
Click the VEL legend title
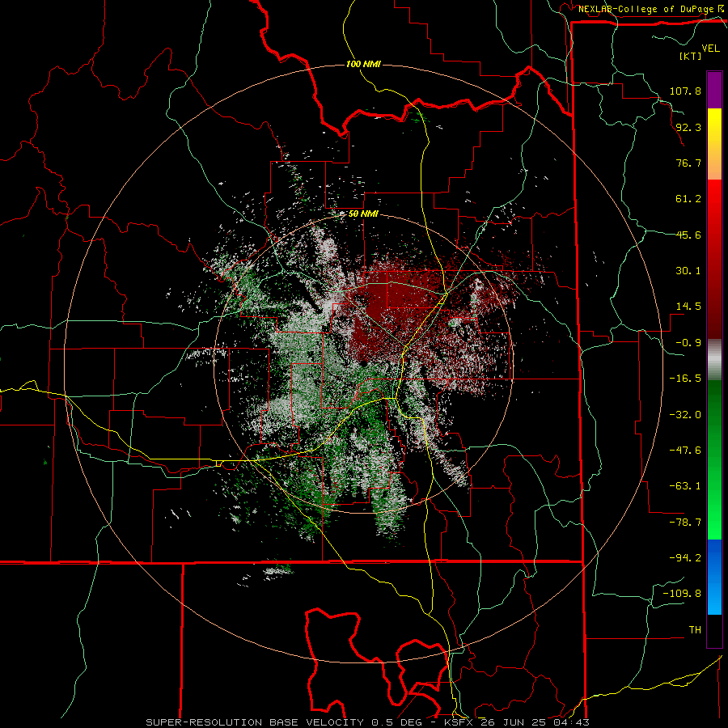pos(710,49)
